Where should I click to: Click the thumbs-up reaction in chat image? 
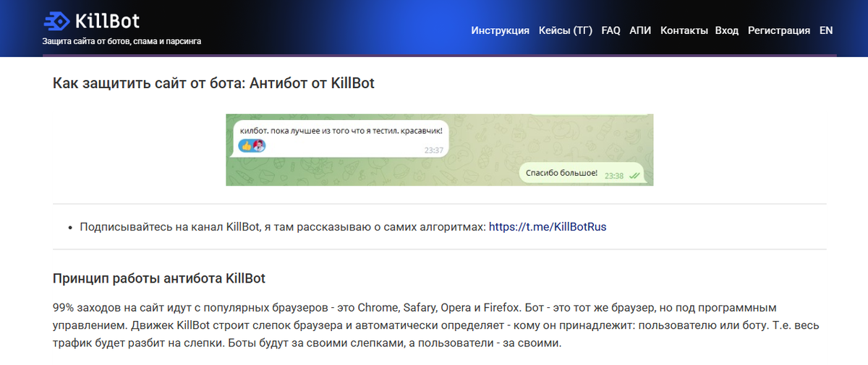click(246, 146)
